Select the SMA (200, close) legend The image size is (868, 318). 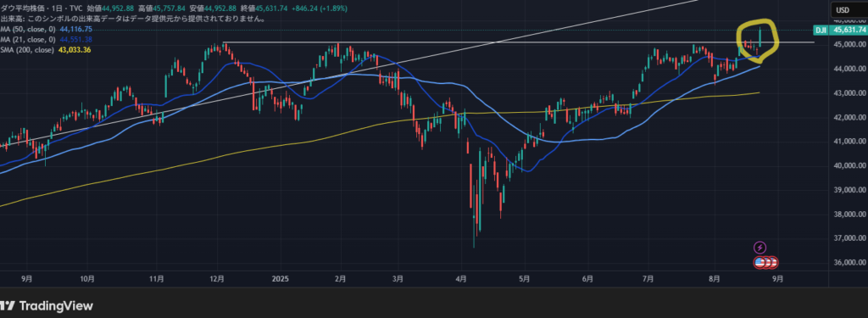click(26, 50)
